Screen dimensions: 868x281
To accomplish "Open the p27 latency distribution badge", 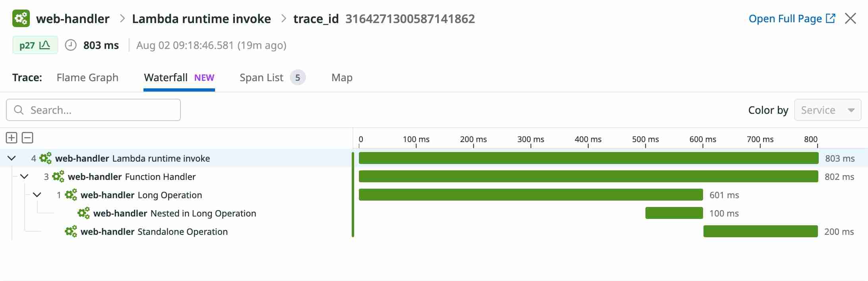I will click(x=35, y=45).
